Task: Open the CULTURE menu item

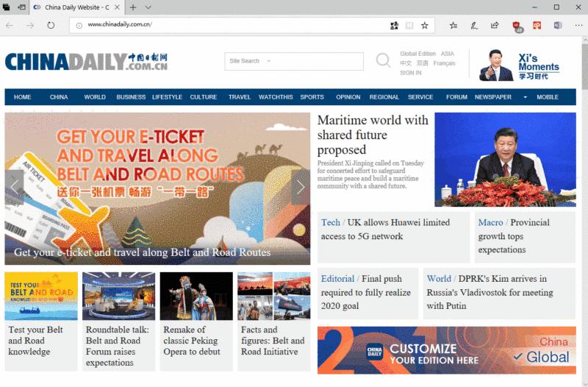Action: pyautogui.click(x=204, y=97)
